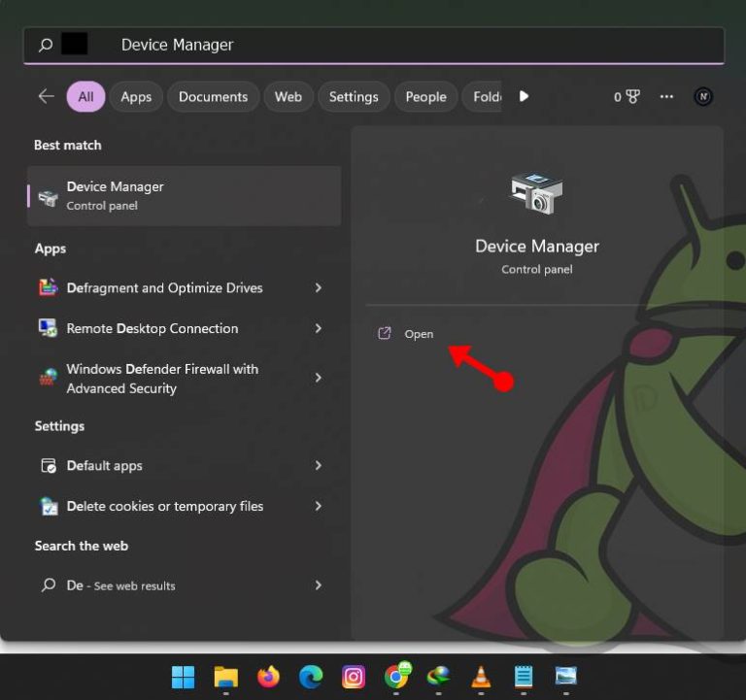The image size is (746, 700).
Task: Expand Delete cookies or temporary files chevron
Action: click(x=318, y=506)
